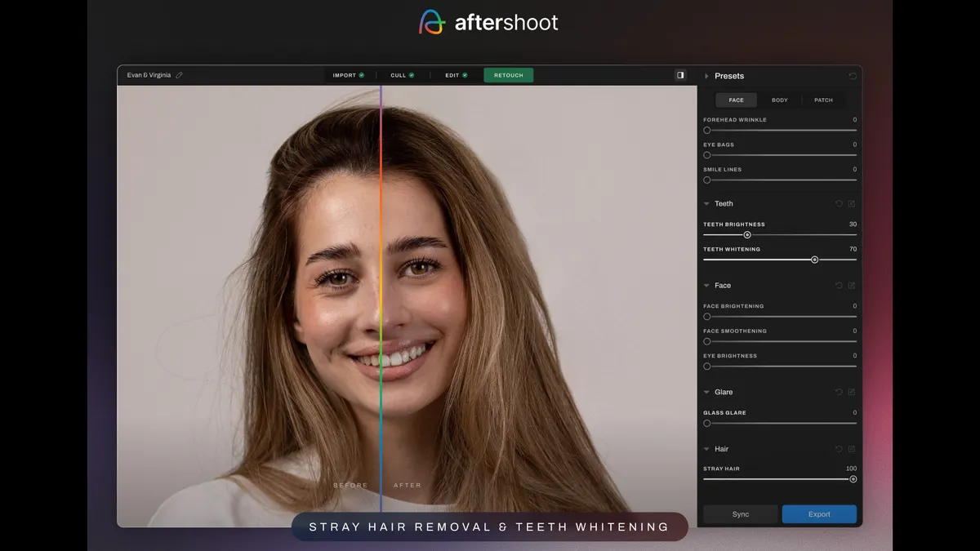Collapse the Teeth section
The width and height of the screenshot is (980, 551).
[706, 204]
